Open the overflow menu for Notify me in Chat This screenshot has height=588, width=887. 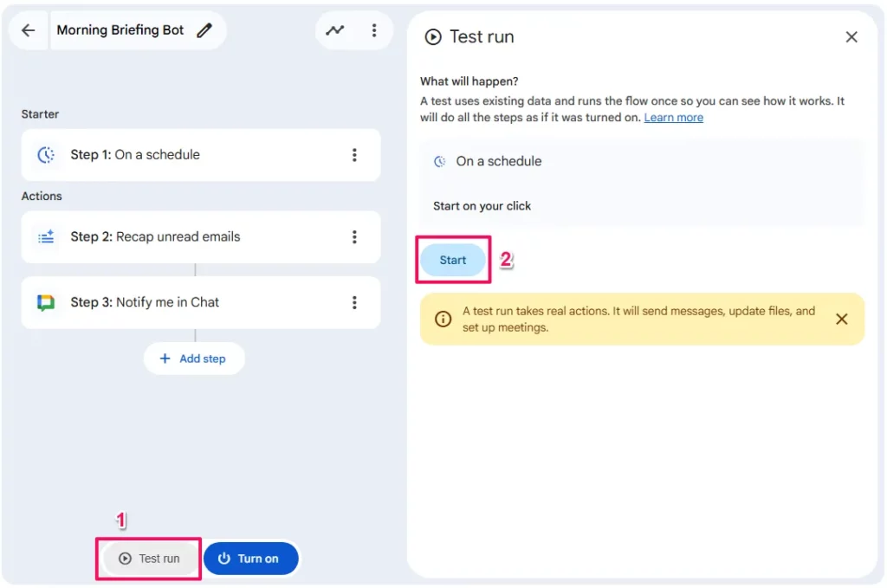click(353, 302)
